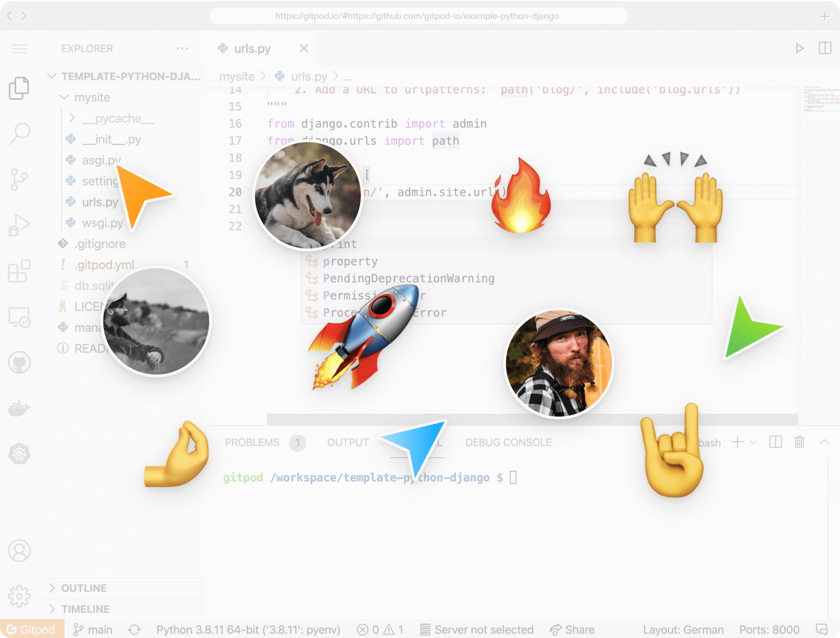Select the property autocomplete suggestion
840x638 pixels.
507,261
